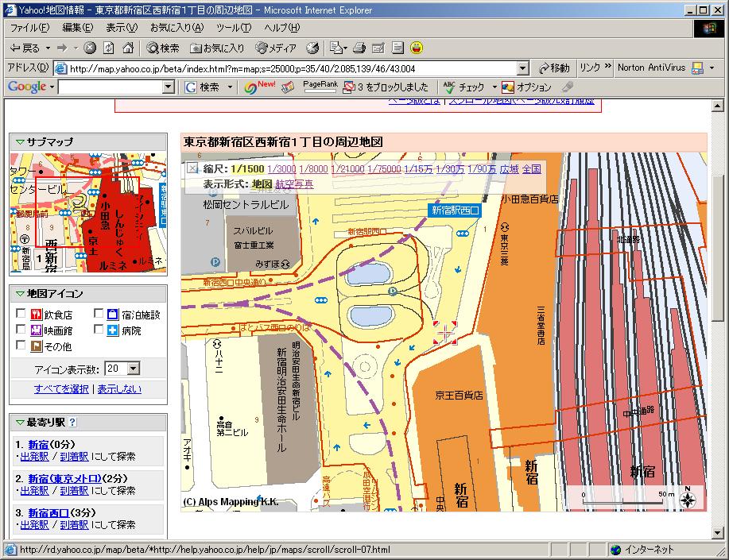Open the アイコン表示数 dropdown
Image resolution: width=729 pixels, height=560 pixels.
pos(122,369)
